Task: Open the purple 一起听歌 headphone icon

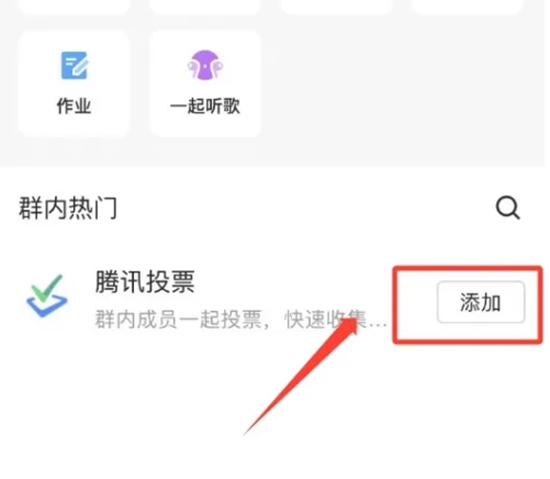Action: click(x=205, y=65)
